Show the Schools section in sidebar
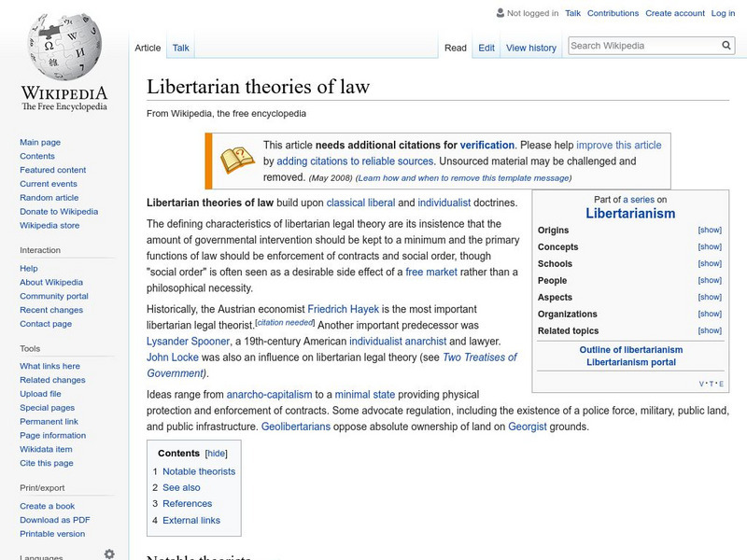This screenshot has width=747, height=560. (x=710, y=263)
